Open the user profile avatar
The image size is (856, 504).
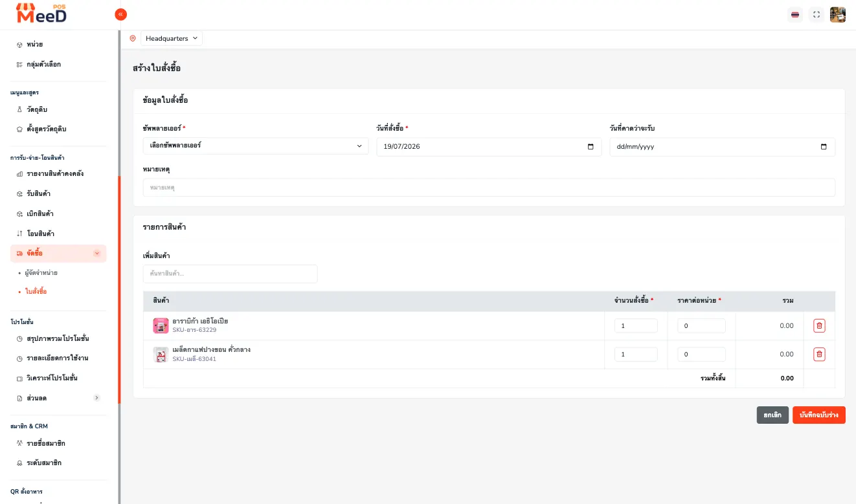click(x=838, y=14)
